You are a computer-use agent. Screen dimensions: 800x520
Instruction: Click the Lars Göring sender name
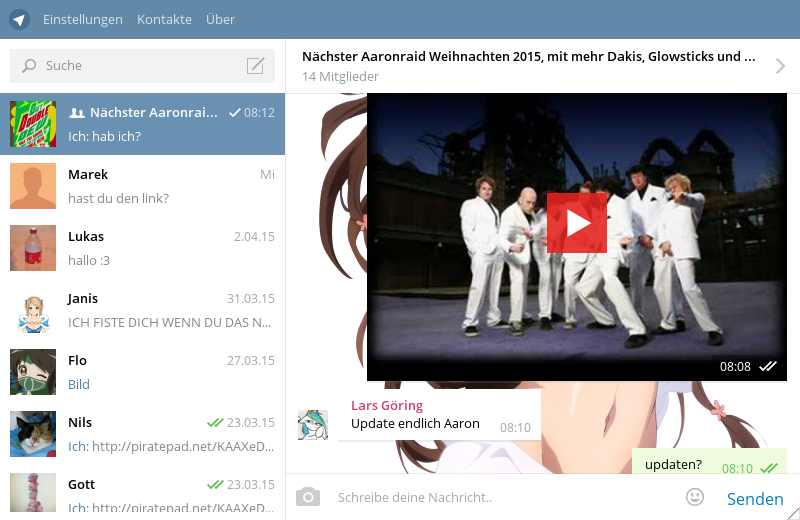click(387, 405)
